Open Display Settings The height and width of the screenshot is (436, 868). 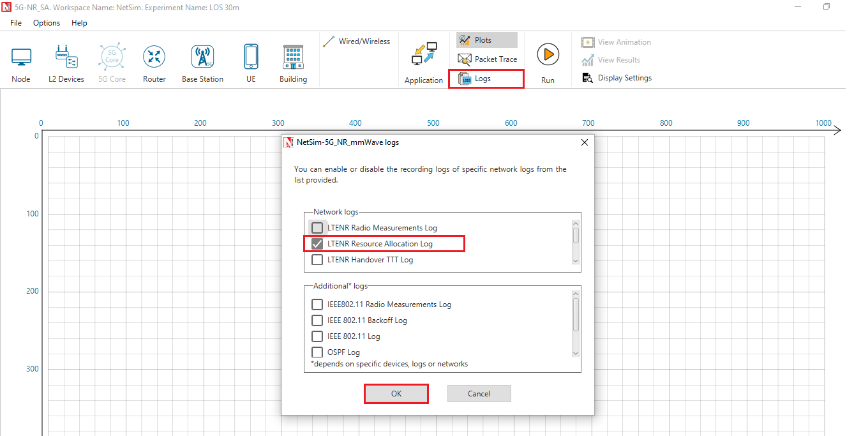click(x=616, y=78)
